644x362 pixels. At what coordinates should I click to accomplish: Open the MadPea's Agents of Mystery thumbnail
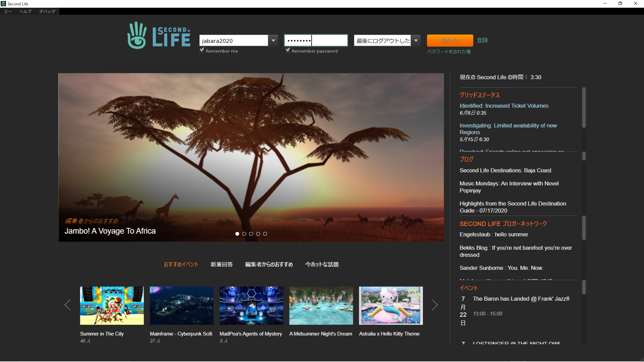[x=252, y=306]
